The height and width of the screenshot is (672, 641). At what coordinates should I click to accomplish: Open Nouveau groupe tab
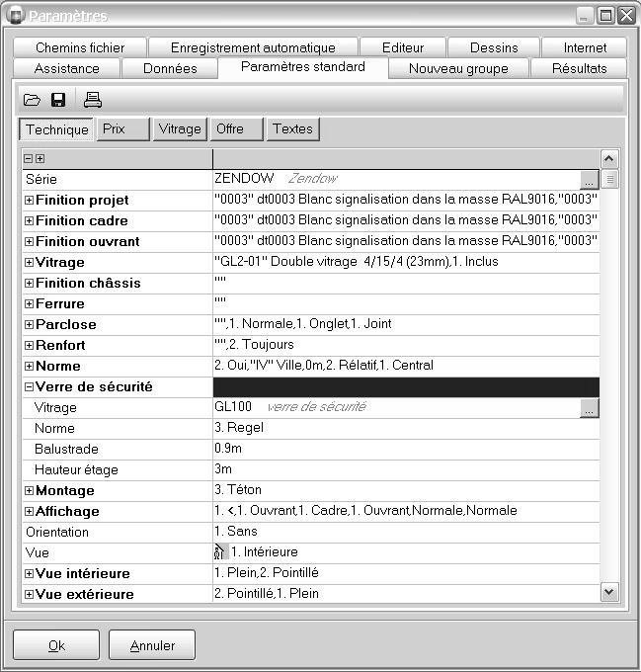click(458, 68)
